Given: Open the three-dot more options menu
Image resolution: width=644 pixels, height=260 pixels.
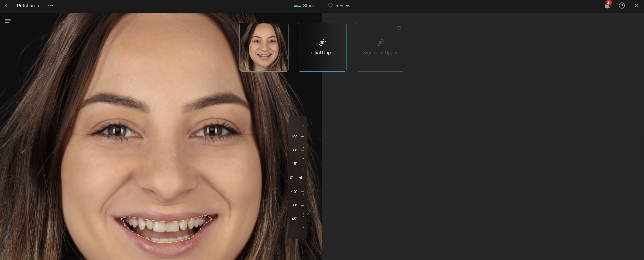Looking at the screenshot, I should click(x=50, y=6).
